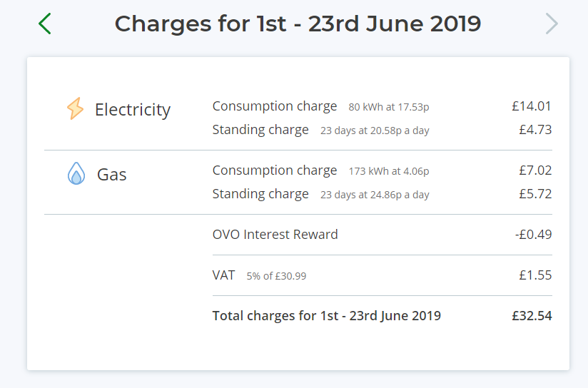Click electricity Consumption charge row label

pyautogui.click(x=275, y=106)
